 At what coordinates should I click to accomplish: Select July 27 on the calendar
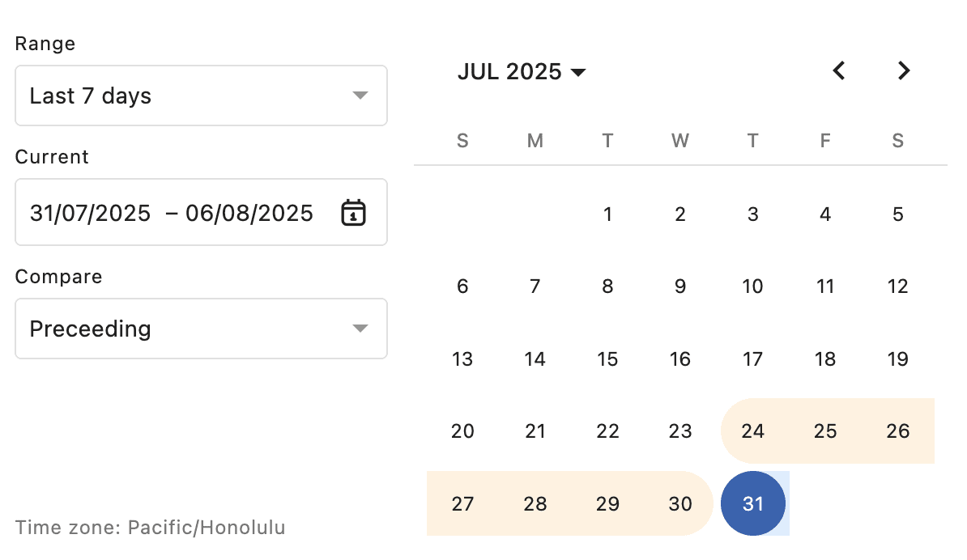point(462,503)
